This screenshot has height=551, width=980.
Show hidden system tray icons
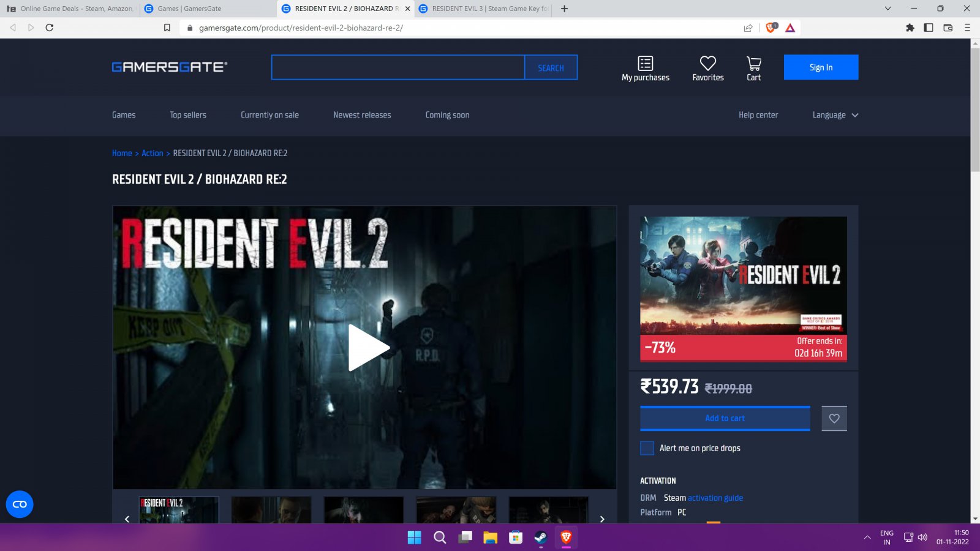tap(867, 538)
